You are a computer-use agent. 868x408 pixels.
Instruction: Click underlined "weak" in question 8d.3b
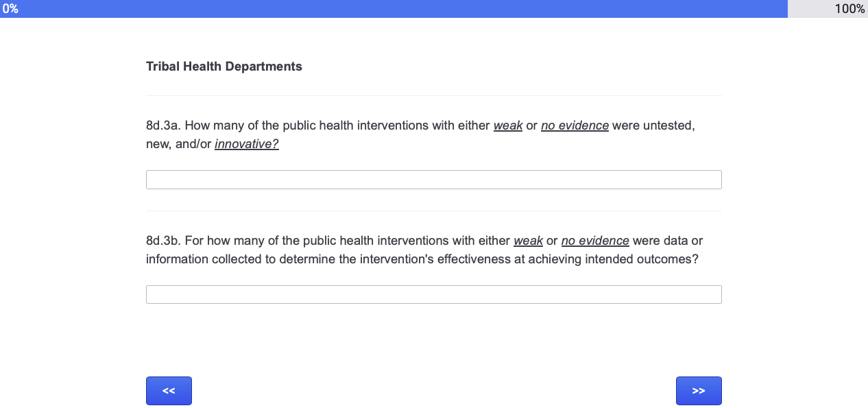tap(528, 241)
